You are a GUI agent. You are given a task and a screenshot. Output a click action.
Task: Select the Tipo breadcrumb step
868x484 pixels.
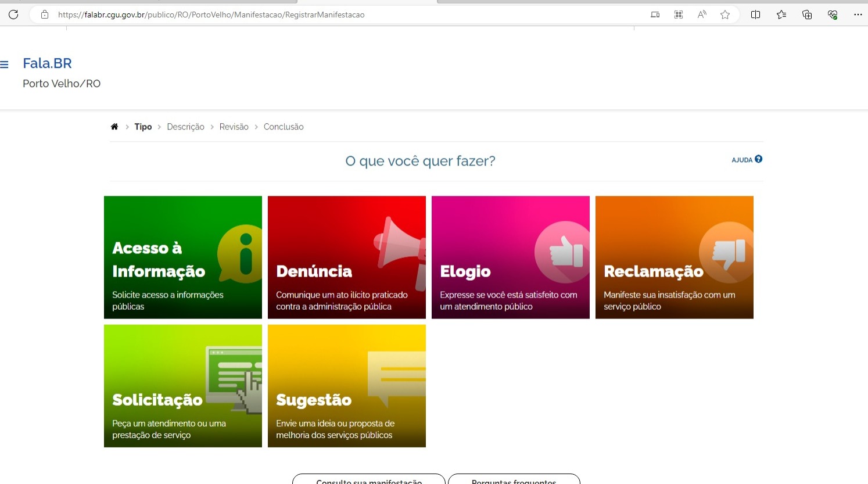tap(143, 127)
